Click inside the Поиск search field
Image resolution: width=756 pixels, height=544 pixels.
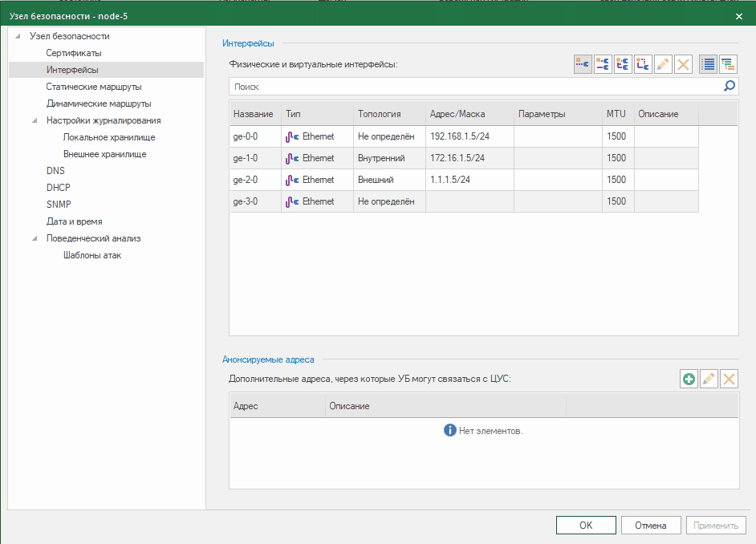click(474, 86)
